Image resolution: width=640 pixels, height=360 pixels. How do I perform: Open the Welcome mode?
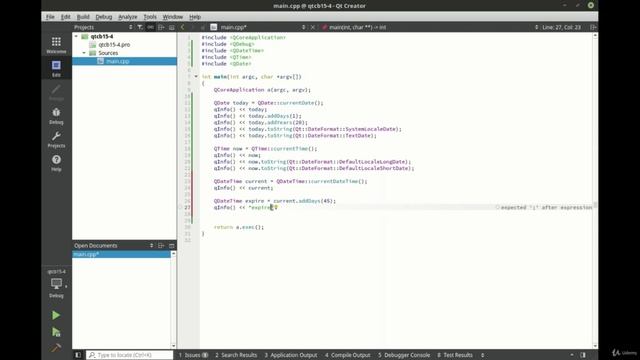(56, 45)
